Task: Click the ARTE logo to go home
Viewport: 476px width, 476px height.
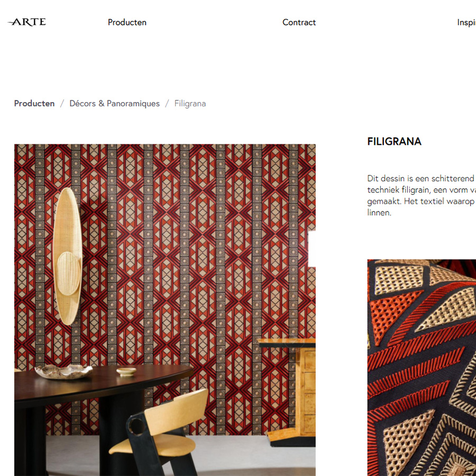Action: point(27,22)
